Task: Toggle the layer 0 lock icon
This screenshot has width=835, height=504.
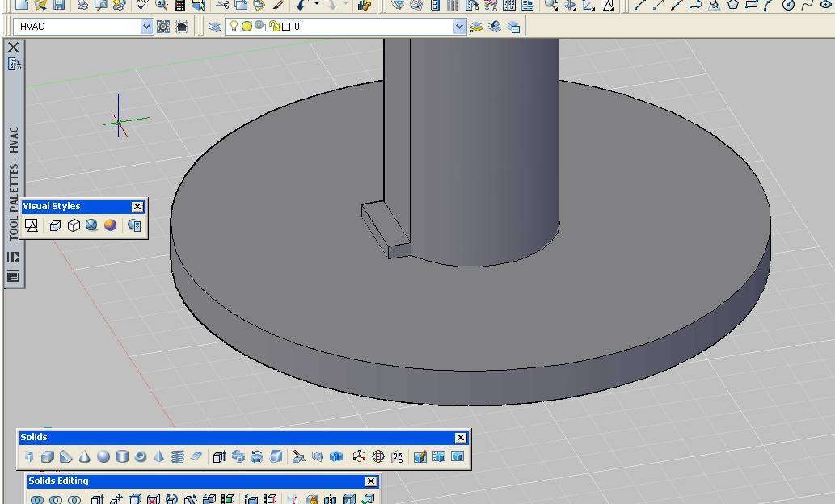Action: point(274,27)
